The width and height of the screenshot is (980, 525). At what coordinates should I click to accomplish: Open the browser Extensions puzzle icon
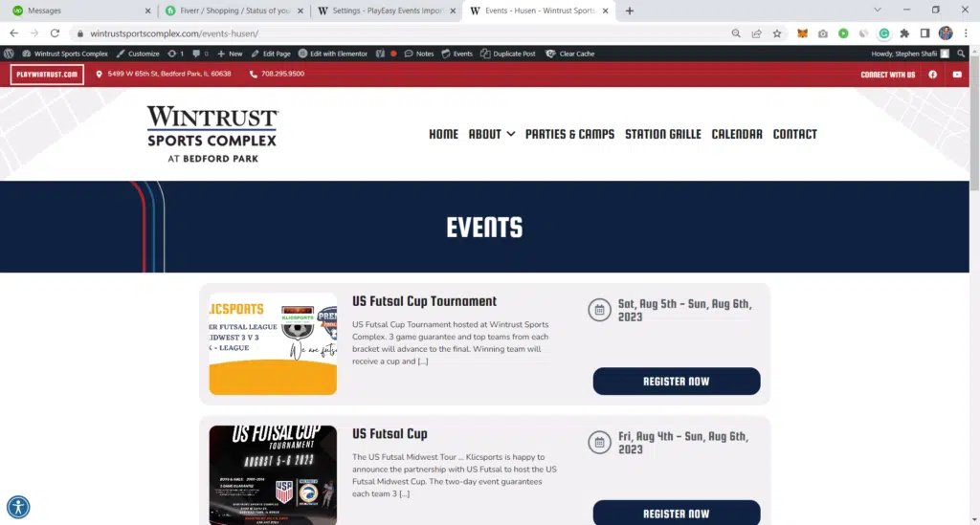coord(905,33)
